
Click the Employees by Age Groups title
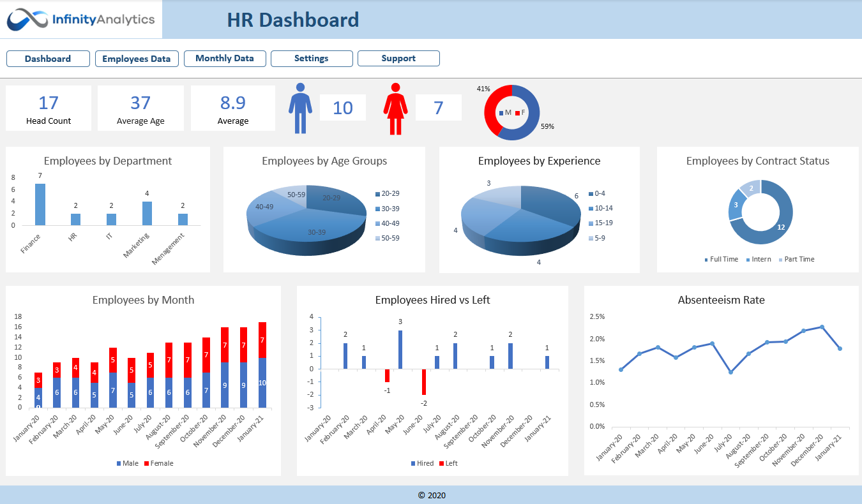pos(324,161)
